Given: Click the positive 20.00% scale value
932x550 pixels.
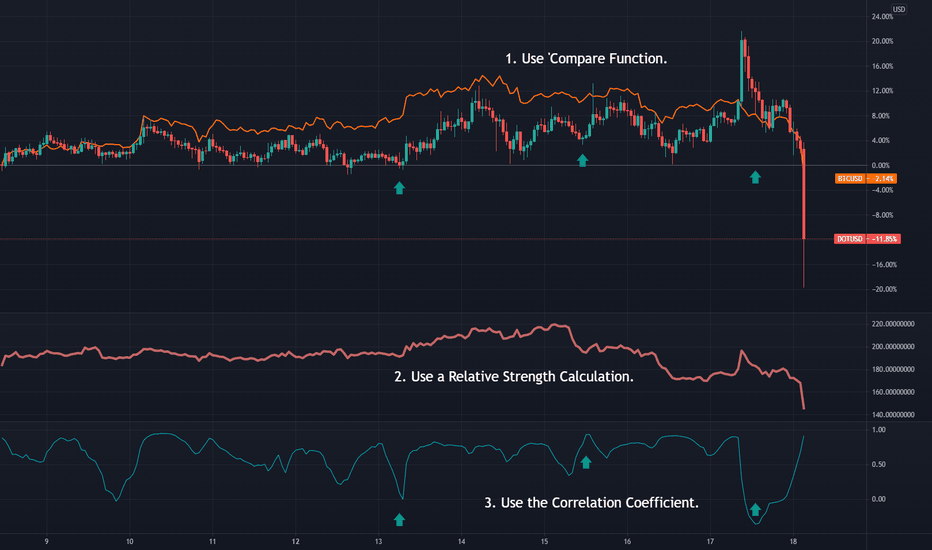Looking at the screenshot, I should click(882, 41).
